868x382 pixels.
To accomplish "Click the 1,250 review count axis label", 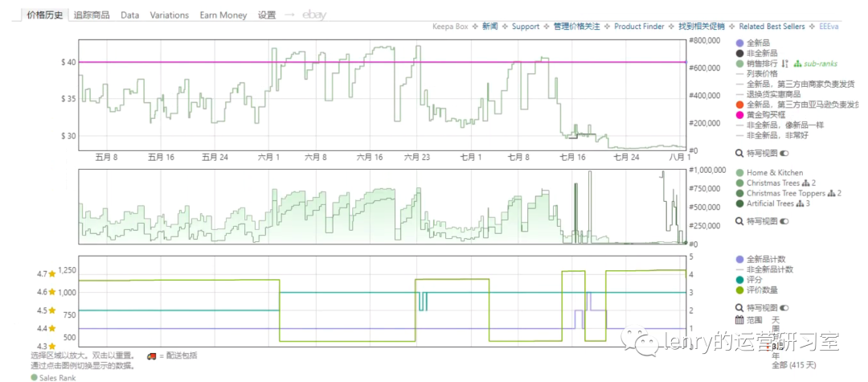I will (67, 271).
